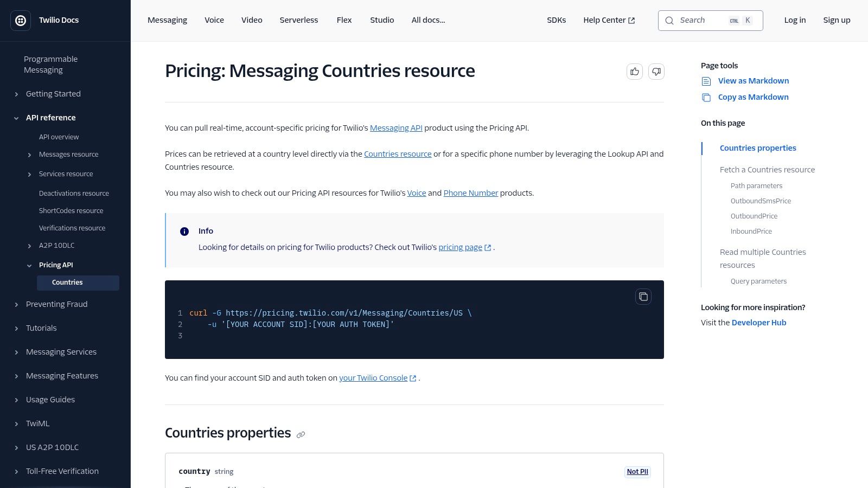This screenshot has width=868, height=488.
Task: Open the Voice docs menu item
Action: pos(214,20)
